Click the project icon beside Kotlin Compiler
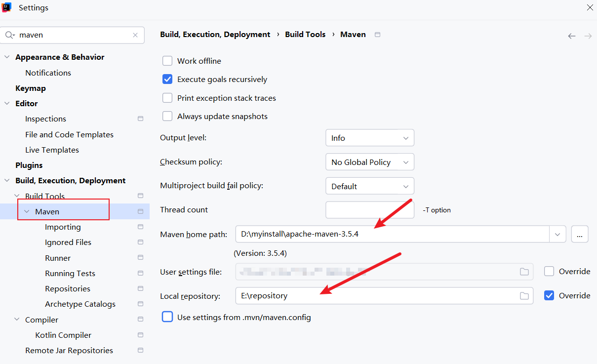Image resolution: width=597 pixels, height=364 pixels. click(140, 335)
